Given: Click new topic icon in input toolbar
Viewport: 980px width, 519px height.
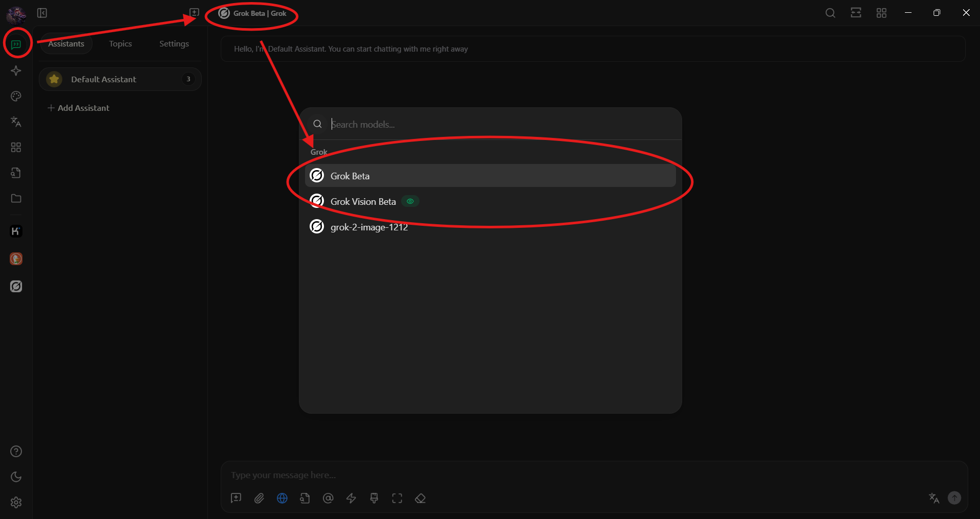Looking at the screenshot, I should pos(236,498).
